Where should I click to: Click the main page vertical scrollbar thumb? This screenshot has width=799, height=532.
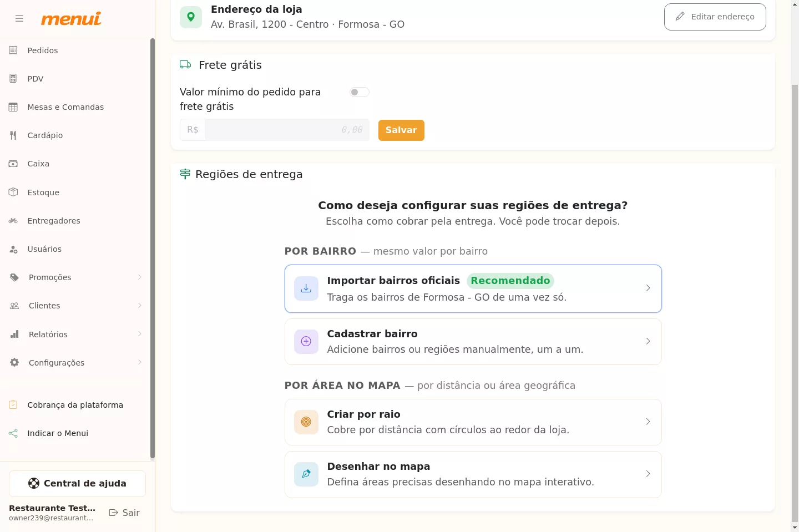tap(795, 303)
